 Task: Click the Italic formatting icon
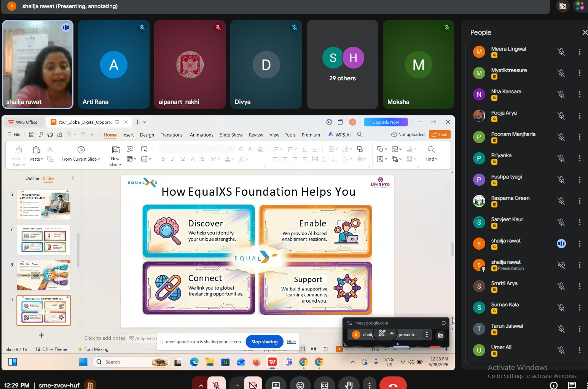click(x=173, y=159)
